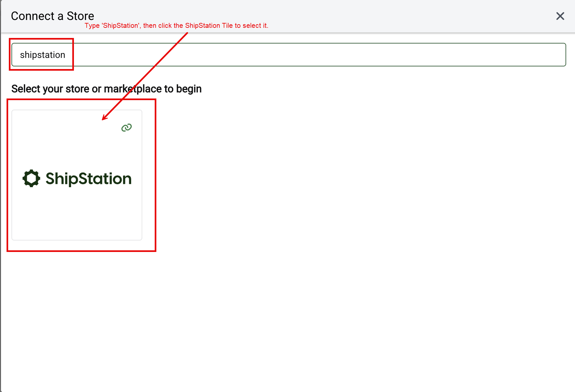
Task: Focus the store search input field
Action: (x=288, y=55)
